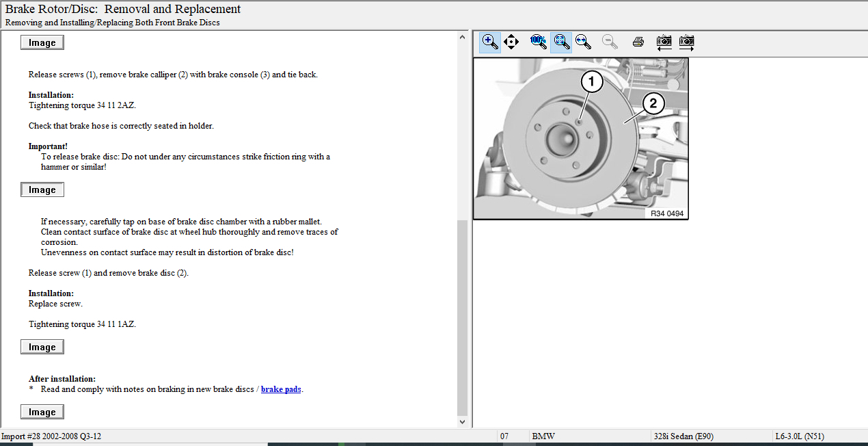Click 'Release screws (1), remove brake calliper' line
Image resolution: width=868 pixels, height=446 pixels.
(173, 75)
